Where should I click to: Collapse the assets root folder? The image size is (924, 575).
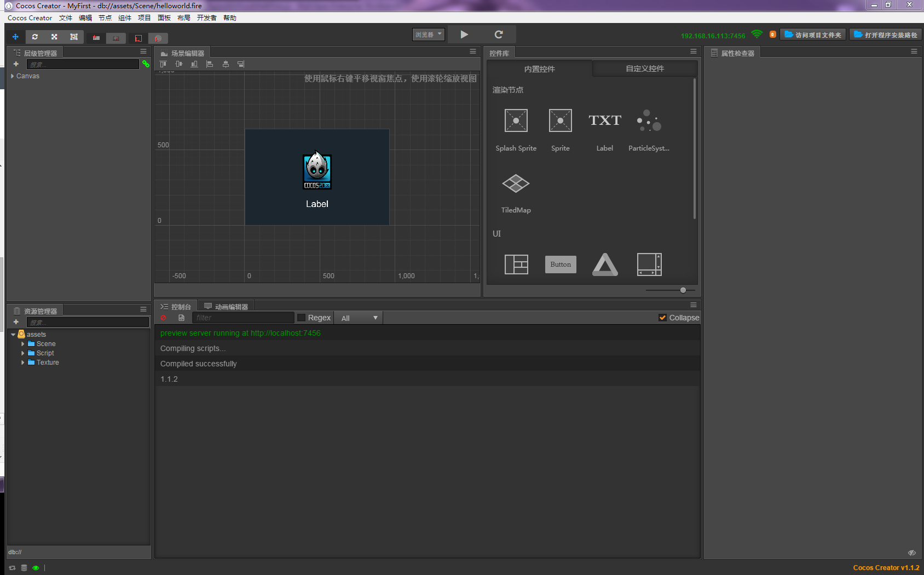[x=13, y=335]
